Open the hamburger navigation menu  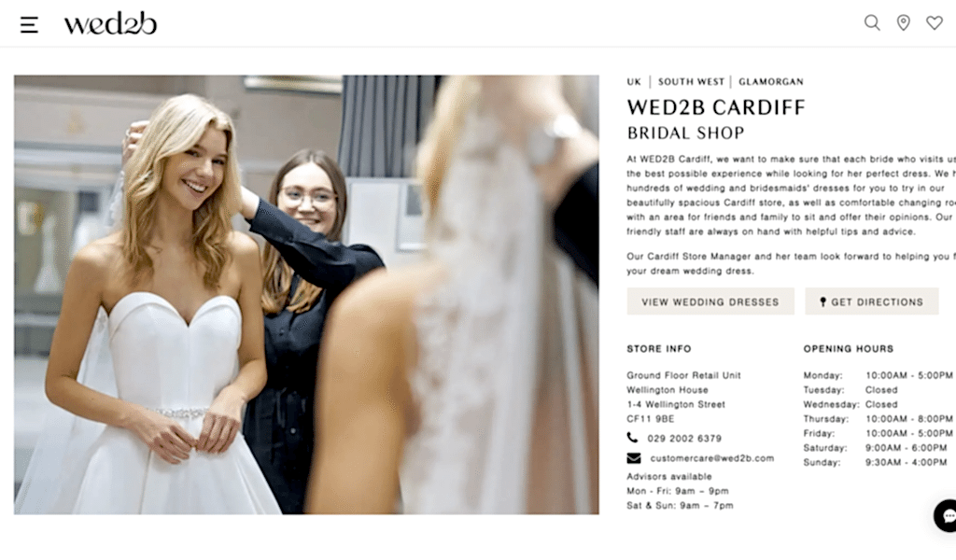click(29, 24)
